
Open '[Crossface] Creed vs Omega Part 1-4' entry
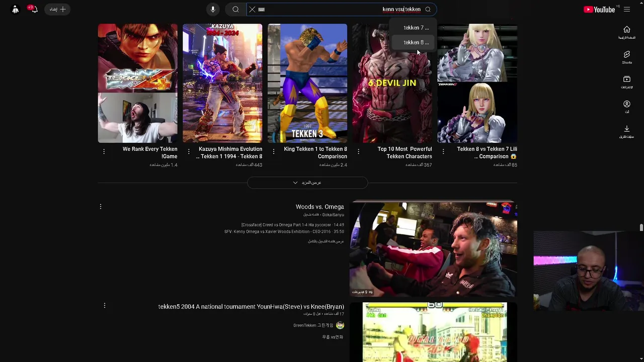click(293, 225)
